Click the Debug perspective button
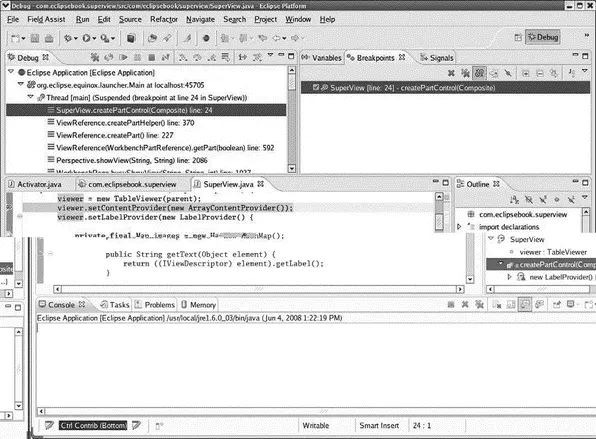Viewport: 596px width, 439px height. (x=543, y=37)
